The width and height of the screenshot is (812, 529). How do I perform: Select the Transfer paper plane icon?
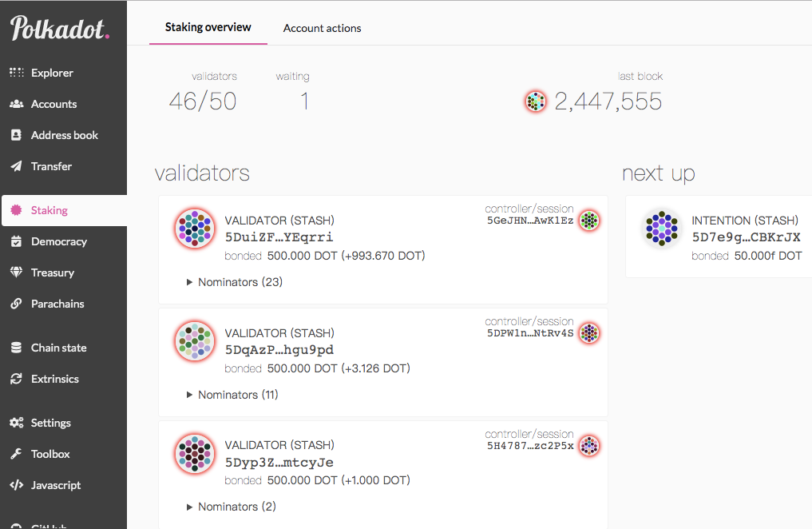(17, 166)
